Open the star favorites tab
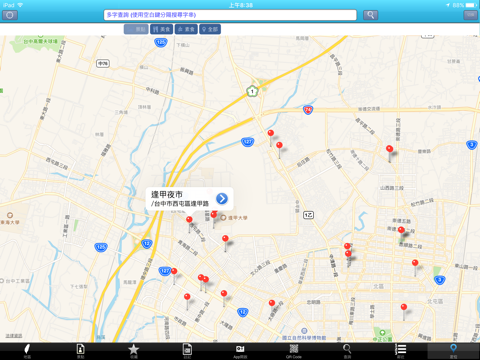Image resolution: width=480 pixels, height=360 pixels. tap(134, 351)
